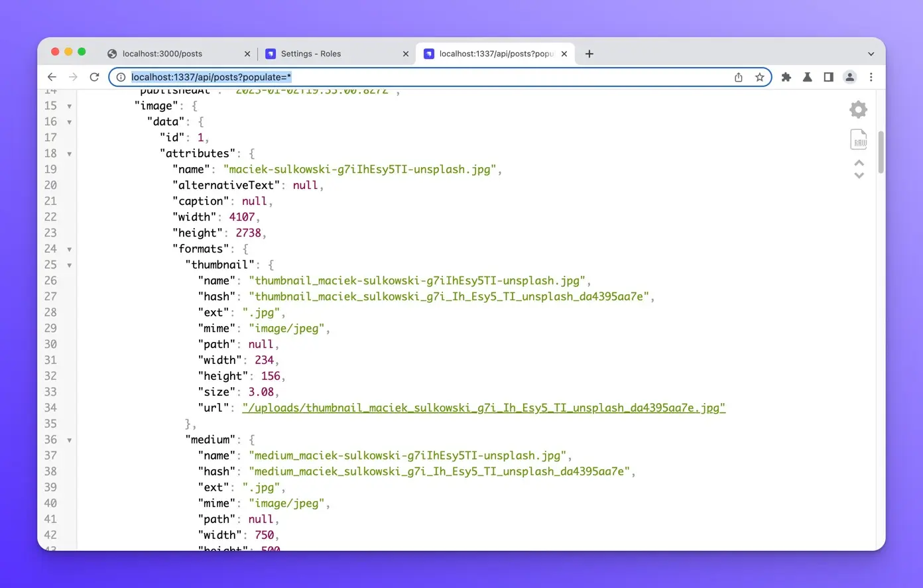This screenshot has width=923, height=588.
Task: Bookmark this page with star icon
Action: coord(760,77)
